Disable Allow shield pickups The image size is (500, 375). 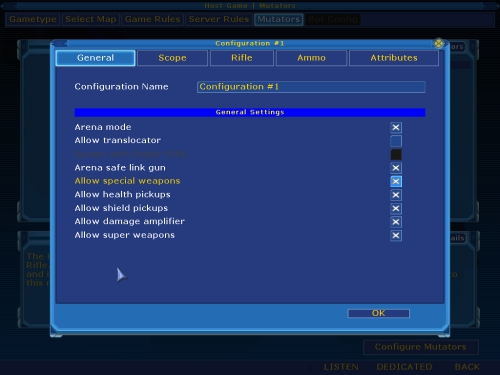tap(396, 209)
